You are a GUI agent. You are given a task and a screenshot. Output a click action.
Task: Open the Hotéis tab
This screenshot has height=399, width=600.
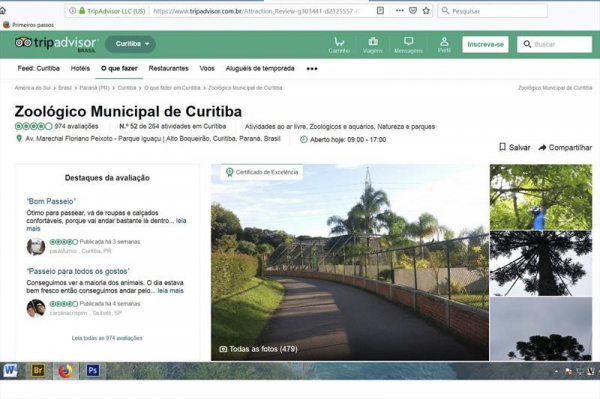[80, 68]
